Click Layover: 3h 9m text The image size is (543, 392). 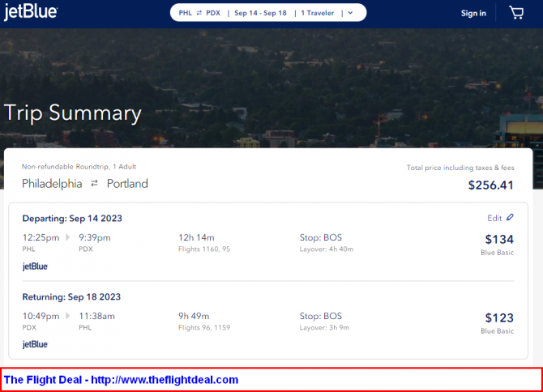point(324,328)
